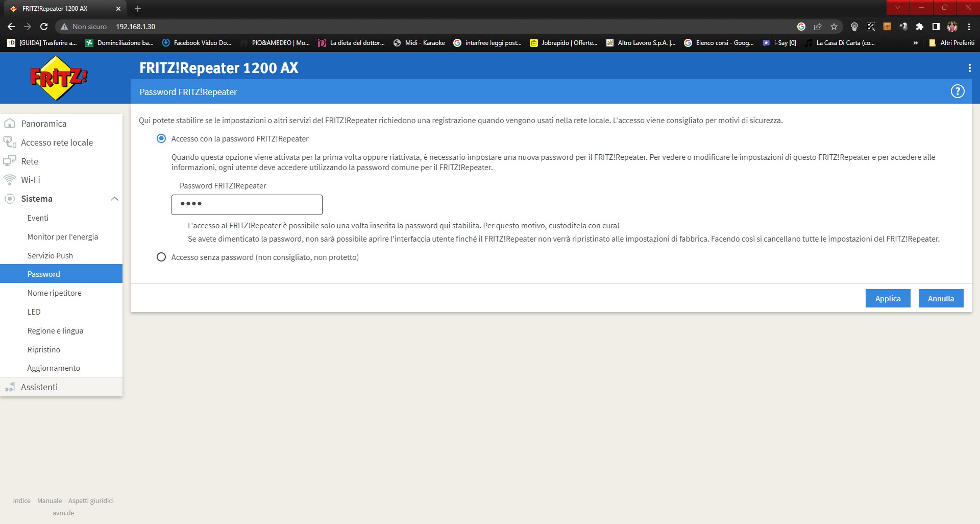
Task: Open the Manuale footer link
Action: (x=50, y=501)
